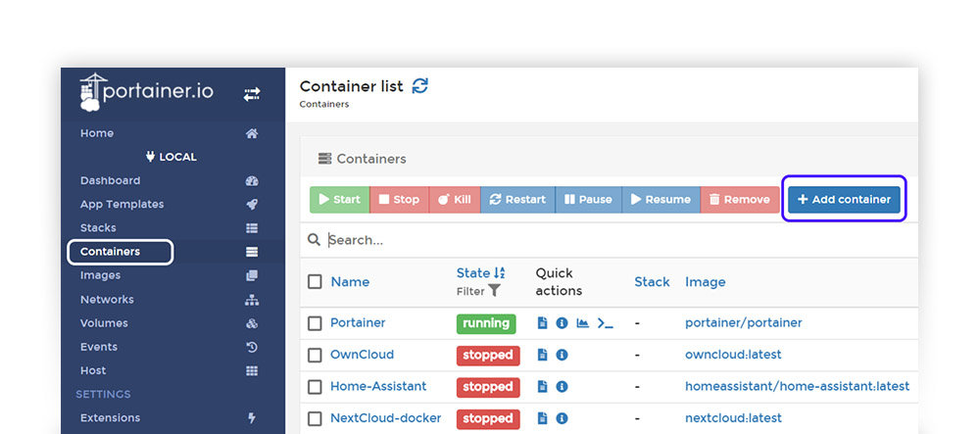Open logs icon for NextCloud-docker container
This screenshot has width=980, height=434.
click(543, 418)
